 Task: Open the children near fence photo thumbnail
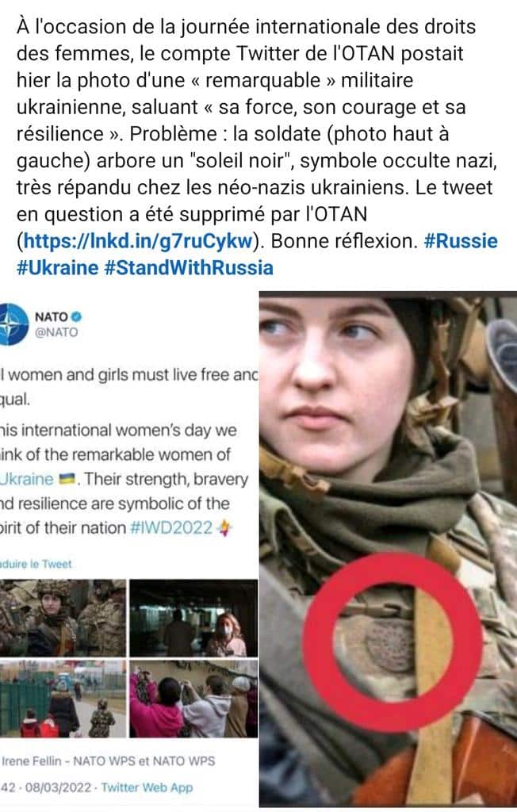pos(63,699)
